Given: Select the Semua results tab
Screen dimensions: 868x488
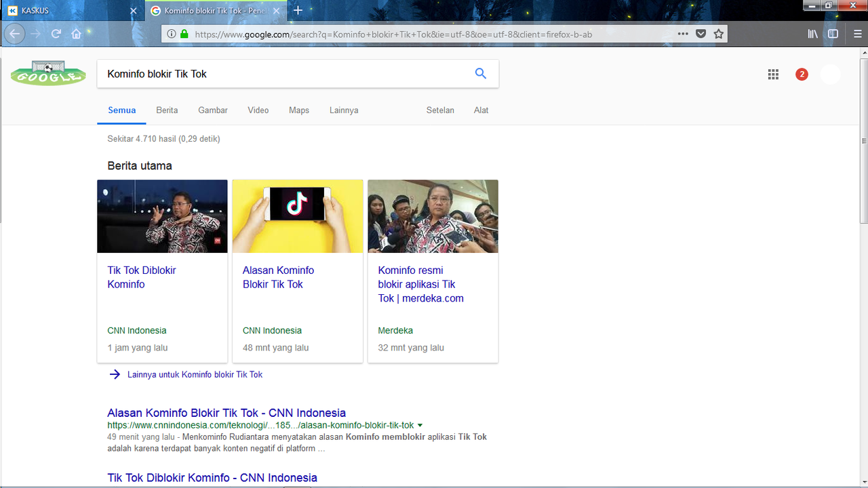Looking at the screenshot, I should tap(122, 110).
